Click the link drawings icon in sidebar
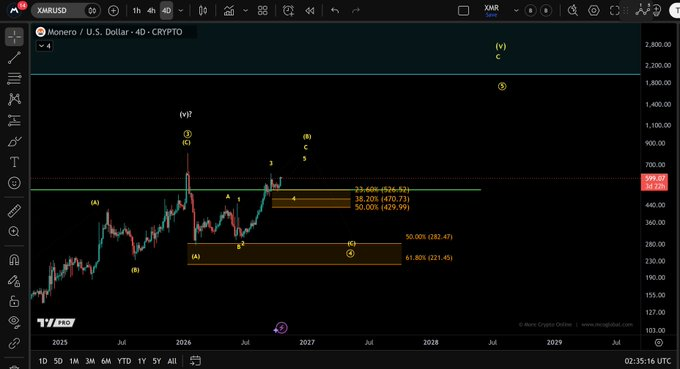 (14, 343)
